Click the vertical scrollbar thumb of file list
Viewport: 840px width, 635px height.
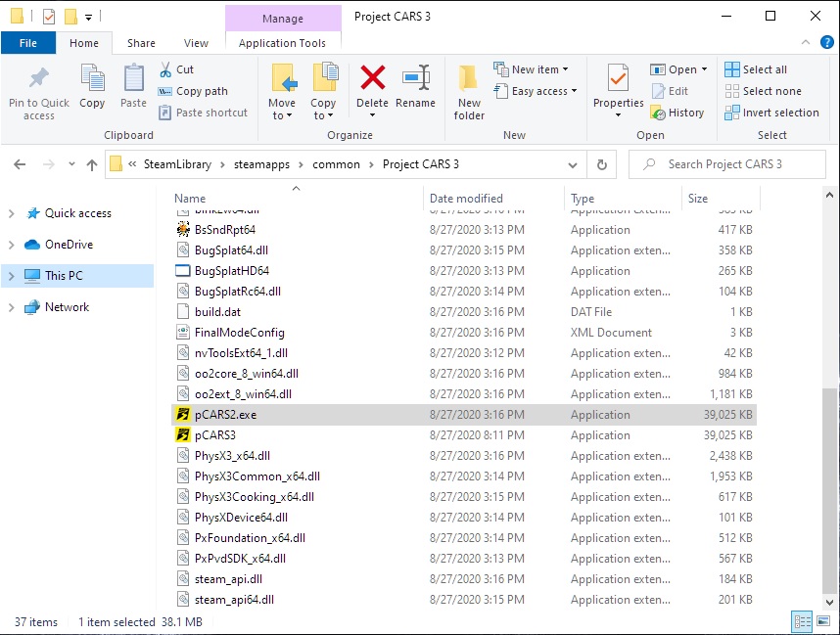click(829, 490)
